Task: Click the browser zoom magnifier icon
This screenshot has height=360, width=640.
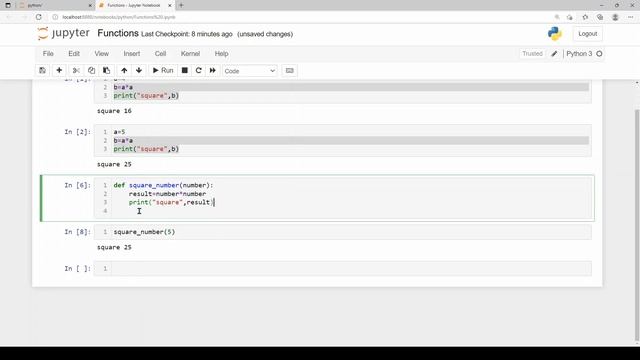Action: tap(557, 17)
